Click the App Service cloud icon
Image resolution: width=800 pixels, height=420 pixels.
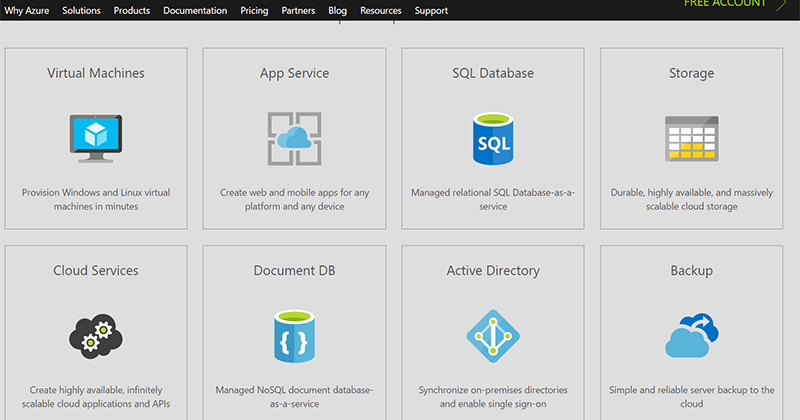click(x=294, y=138)
